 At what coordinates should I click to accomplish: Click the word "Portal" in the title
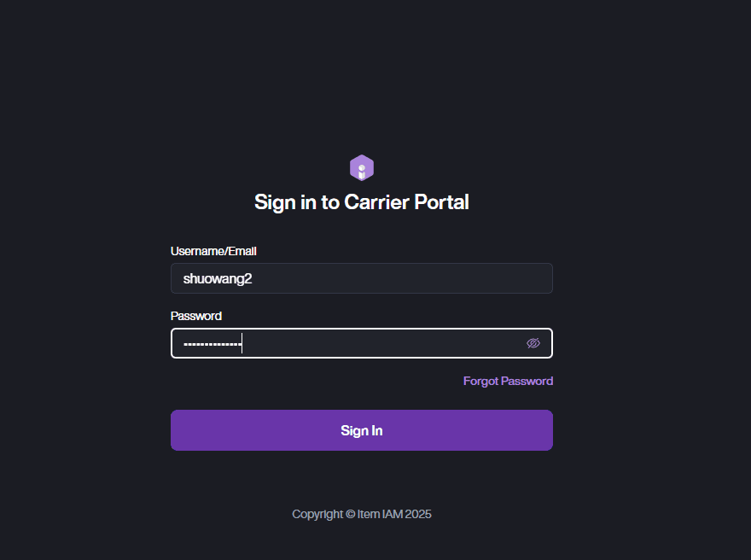click(x=441, y=202)
